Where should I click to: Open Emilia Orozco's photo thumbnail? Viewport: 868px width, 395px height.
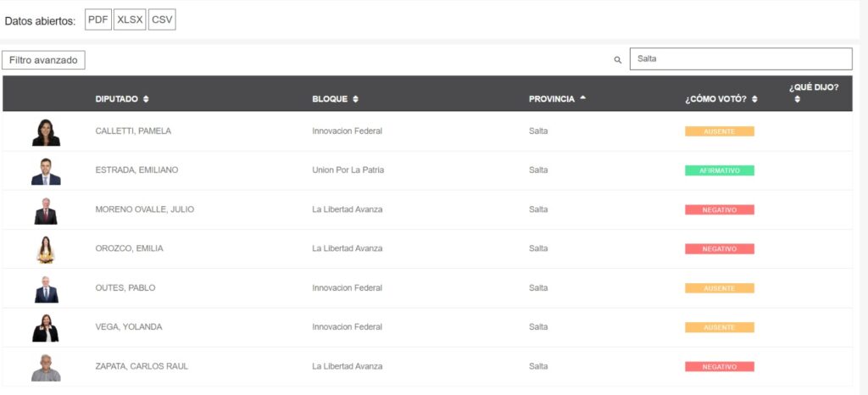tap(46, 250)
